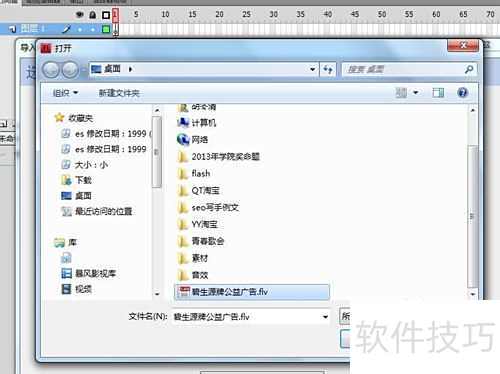Open help with the blue question icon

pyautogui.click(x=462, y=92)
